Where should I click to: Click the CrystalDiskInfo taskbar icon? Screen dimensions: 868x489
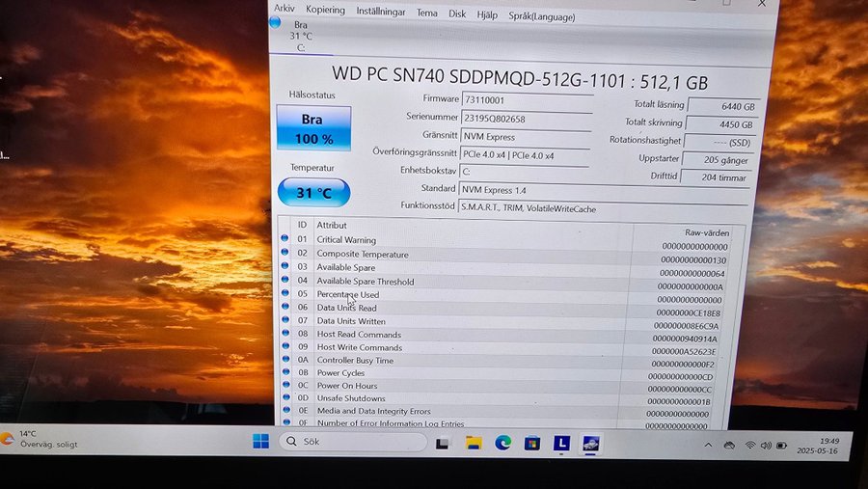pos(590,444)
